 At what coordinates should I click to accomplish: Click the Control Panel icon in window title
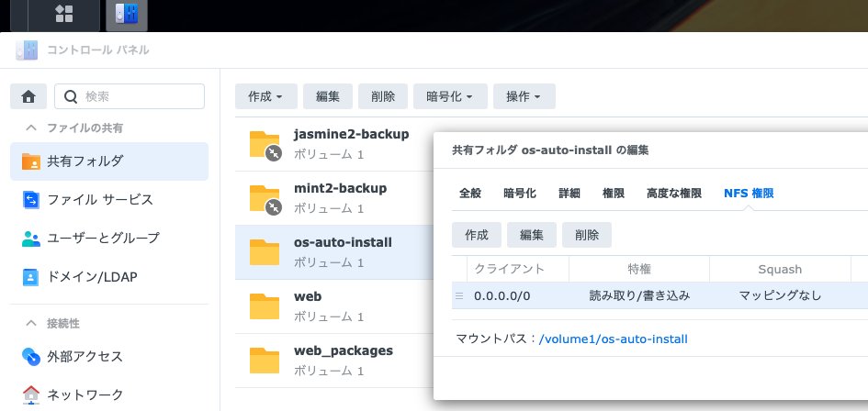[x=27, y=50]
